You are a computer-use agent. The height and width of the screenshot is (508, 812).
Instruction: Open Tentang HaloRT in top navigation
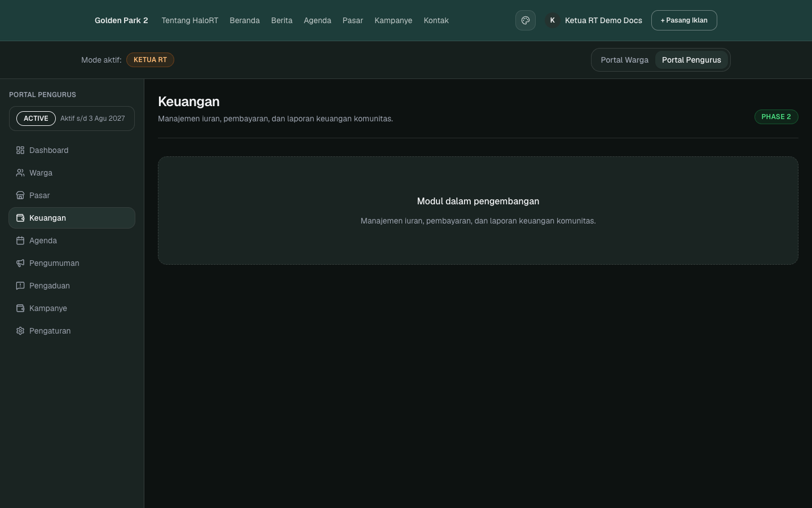click(x=189, y=20)
